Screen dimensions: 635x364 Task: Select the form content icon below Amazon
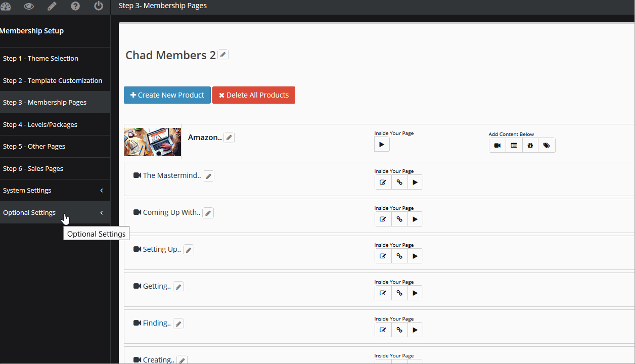pyautogui.click(x=514, y=145)
